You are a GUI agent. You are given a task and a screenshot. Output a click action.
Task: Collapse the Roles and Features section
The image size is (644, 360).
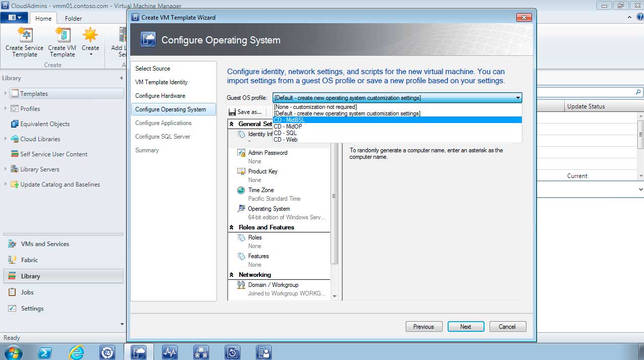click(x=232, y=227)
